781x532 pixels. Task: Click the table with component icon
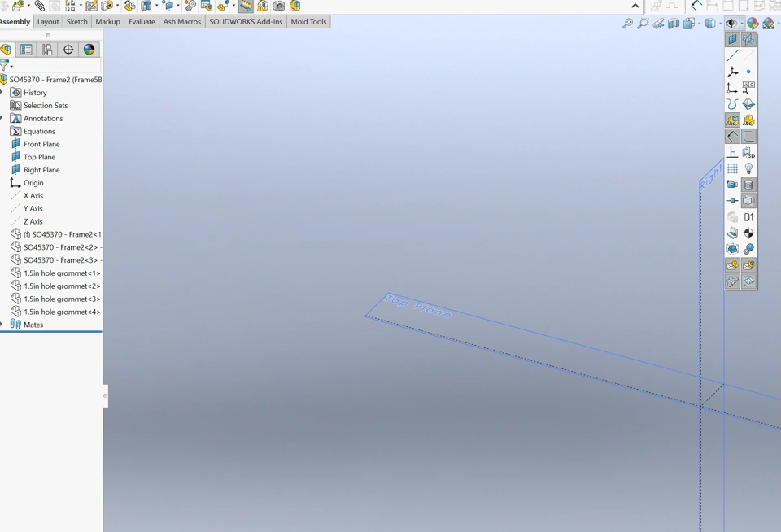[206, 6]
